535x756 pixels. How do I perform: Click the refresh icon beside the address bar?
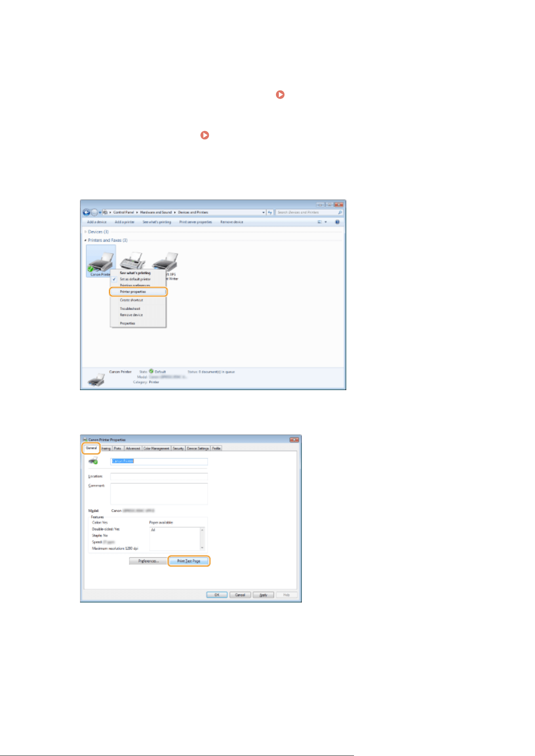click(270, 212)
